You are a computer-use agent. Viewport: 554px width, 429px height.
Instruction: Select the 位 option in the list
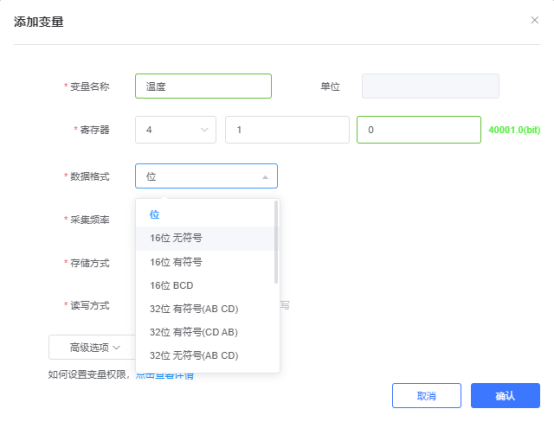pyautogui.click(x=205, y=214)
